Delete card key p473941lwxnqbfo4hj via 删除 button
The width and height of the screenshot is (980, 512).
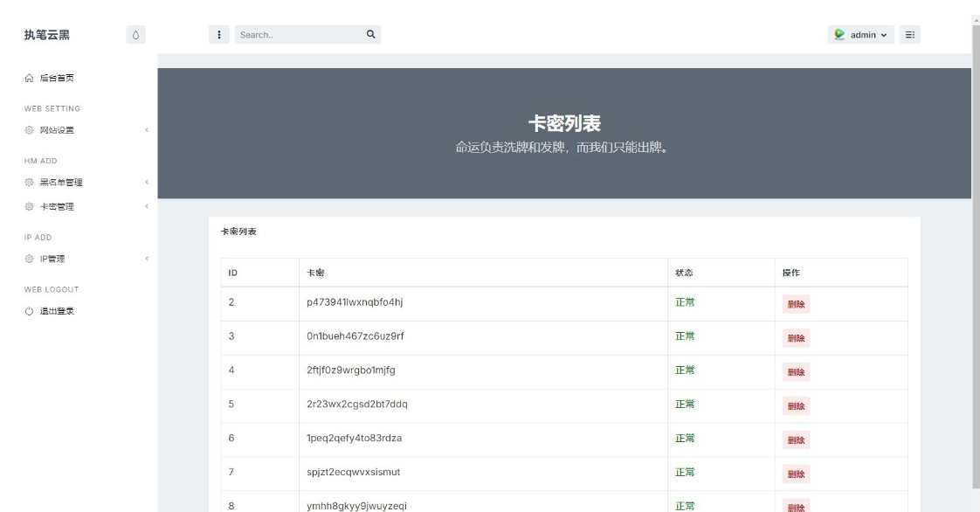[797, 304]
